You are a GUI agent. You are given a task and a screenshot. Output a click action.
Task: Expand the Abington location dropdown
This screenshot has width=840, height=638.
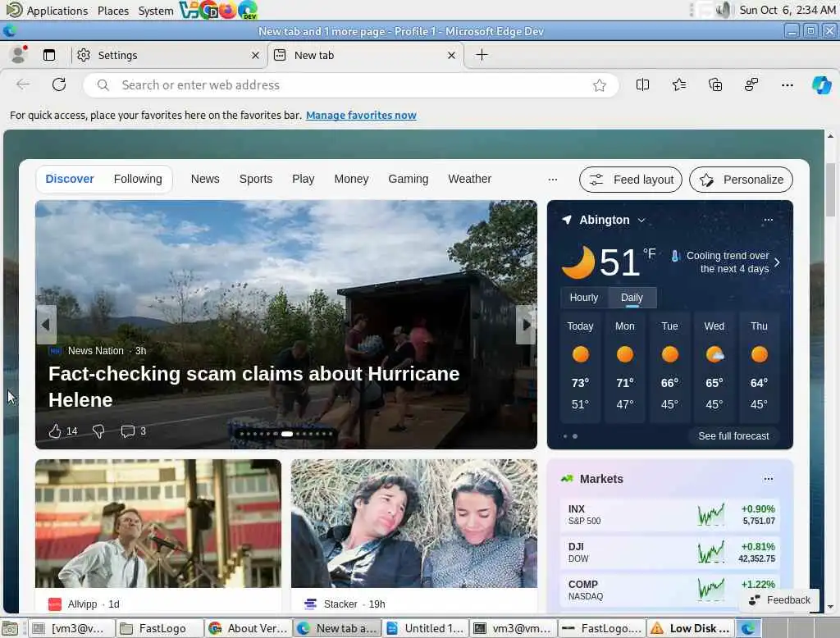(641, 220)
